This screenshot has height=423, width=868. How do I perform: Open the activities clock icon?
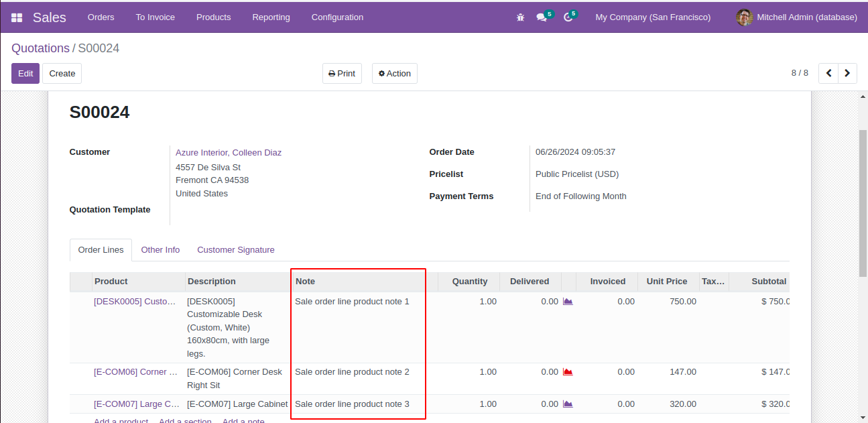tap(568, 17)
